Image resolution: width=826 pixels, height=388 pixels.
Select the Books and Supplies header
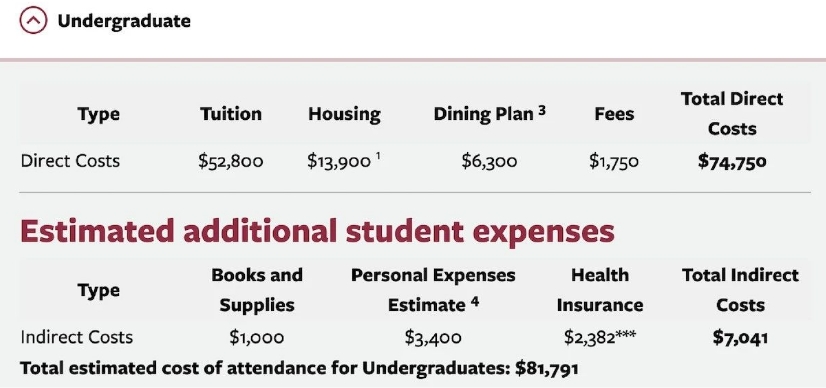pyautogui.click(x=257, y=290)
